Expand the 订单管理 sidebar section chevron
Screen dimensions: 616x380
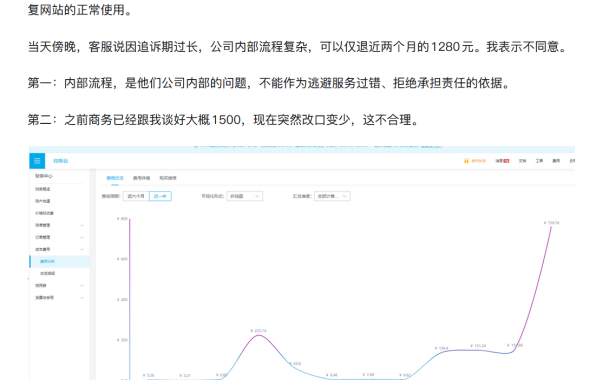(x=82, y=237)
